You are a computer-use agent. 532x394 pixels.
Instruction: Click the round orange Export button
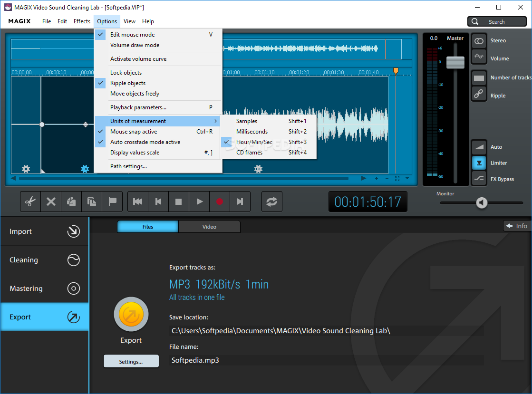click(x=131, y=314)
